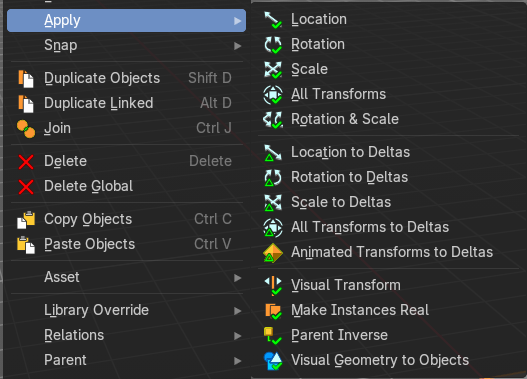The image size is (527, 379).
Task: Click the Scale to Deltas icon
Action: coord(273,202)
